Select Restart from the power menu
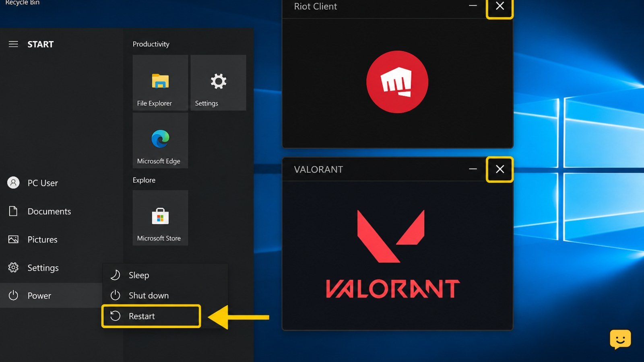This screenshot has width=644, height=362. 151,316
